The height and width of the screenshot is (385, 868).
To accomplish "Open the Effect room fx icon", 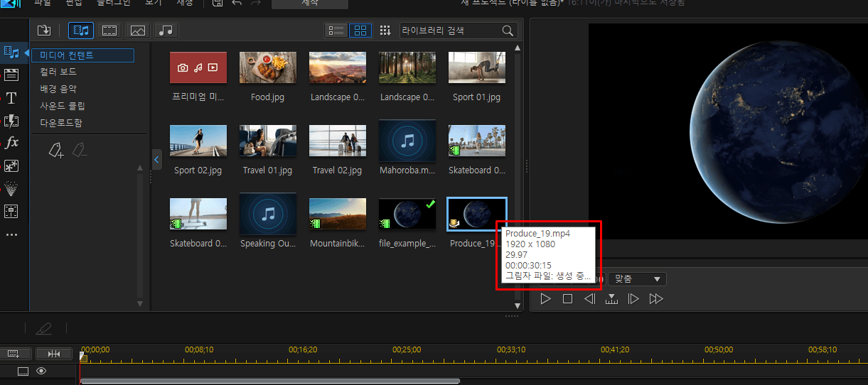I will (x=11, y=143).
